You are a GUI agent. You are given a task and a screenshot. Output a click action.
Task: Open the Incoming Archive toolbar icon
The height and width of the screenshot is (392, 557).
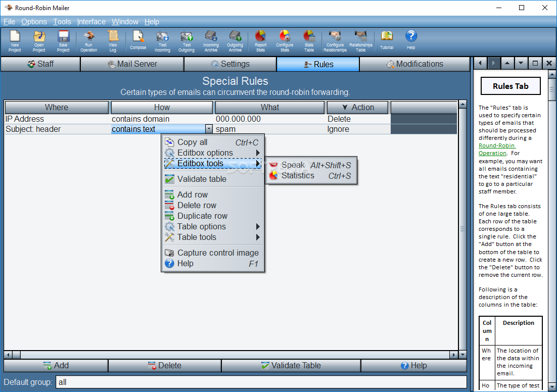(x=211, y=41)
